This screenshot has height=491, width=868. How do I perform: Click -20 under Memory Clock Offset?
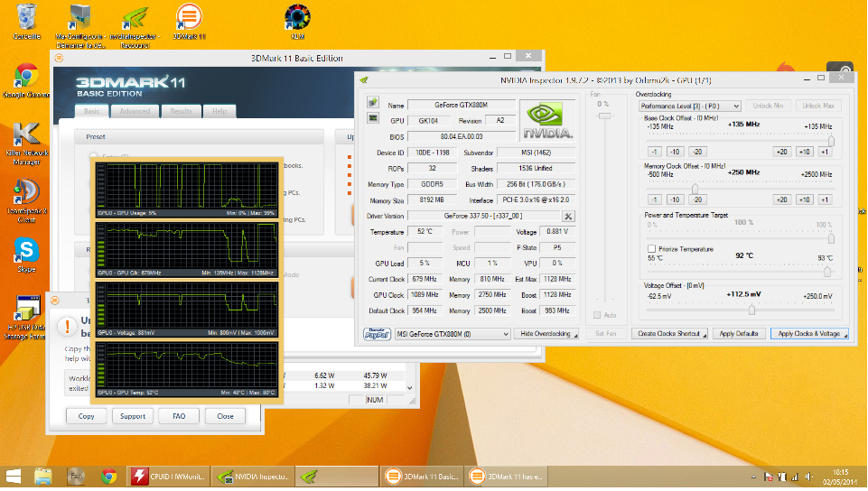click(697, 200)
